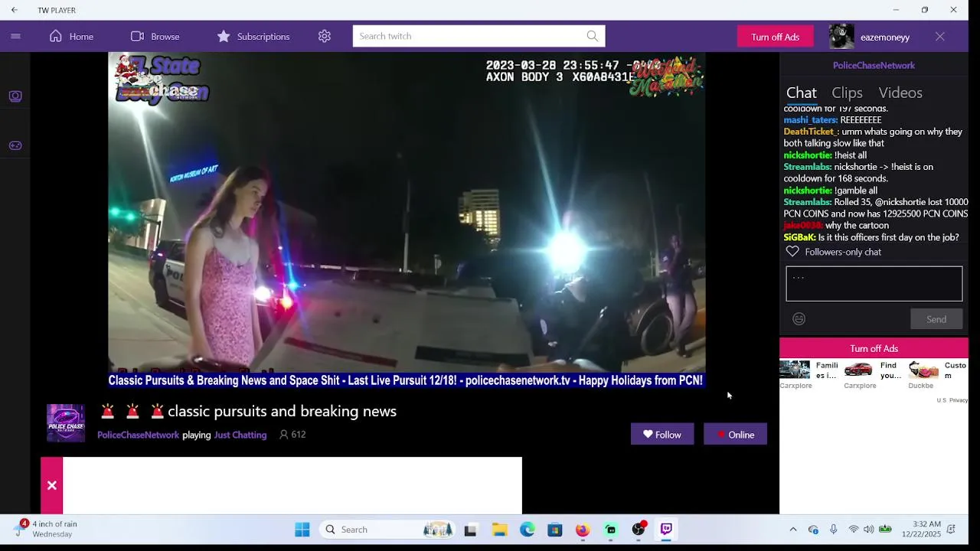Click PoliceChaseNetwork header in chat panel
Image resolution: width=980 pixels, height=551 pixels.
(874, 65)
